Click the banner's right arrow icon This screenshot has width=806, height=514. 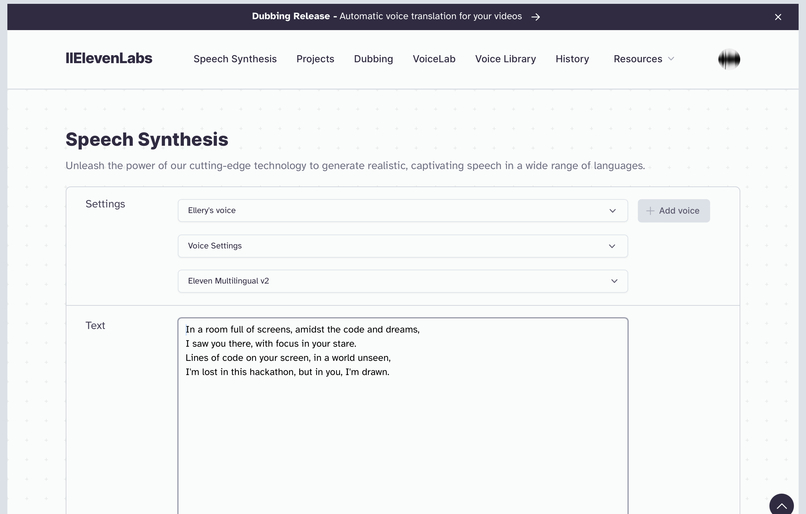point(536,17)
